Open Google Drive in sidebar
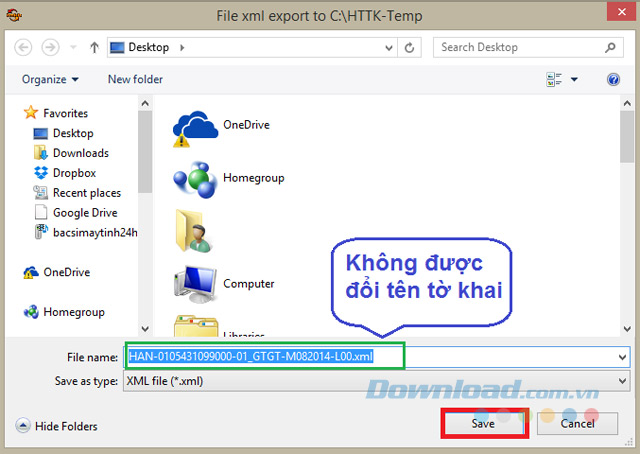Screen dimensions: 640x454 click(85, 213)
